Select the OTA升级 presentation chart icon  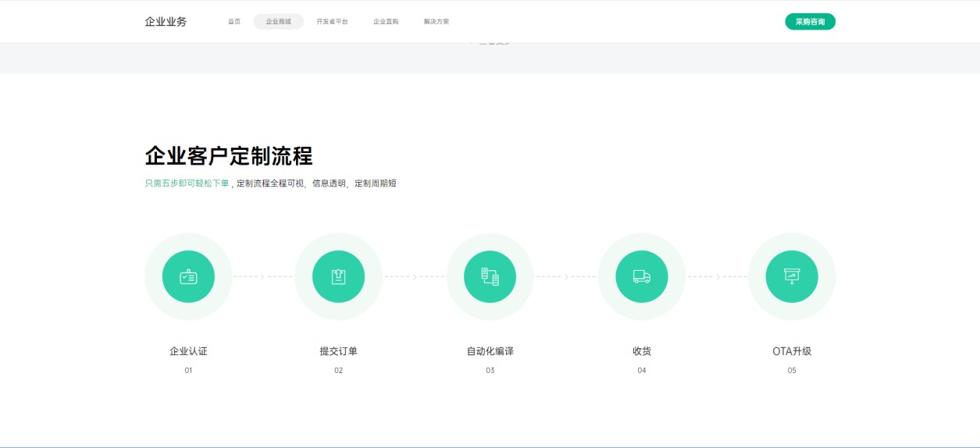792,276
